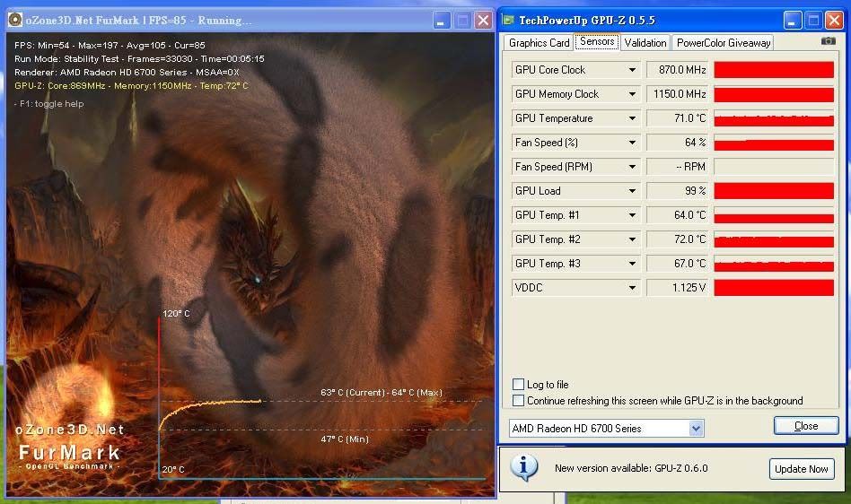Screen dimensions: 851x504
Task: Open the Validation tab
Action: tap(645, 43)
